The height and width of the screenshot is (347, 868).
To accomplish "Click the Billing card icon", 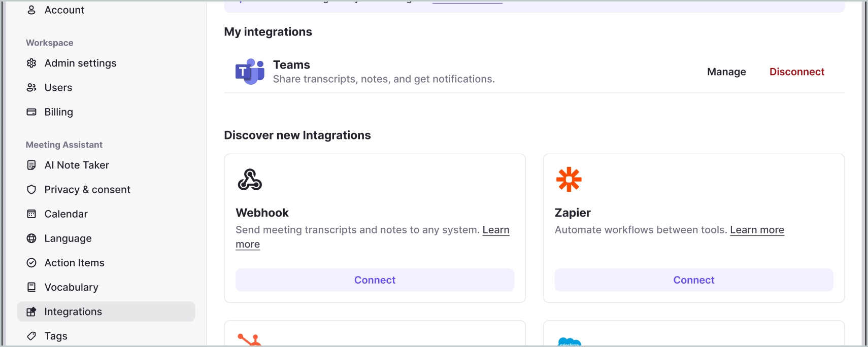I will (31, 112).
